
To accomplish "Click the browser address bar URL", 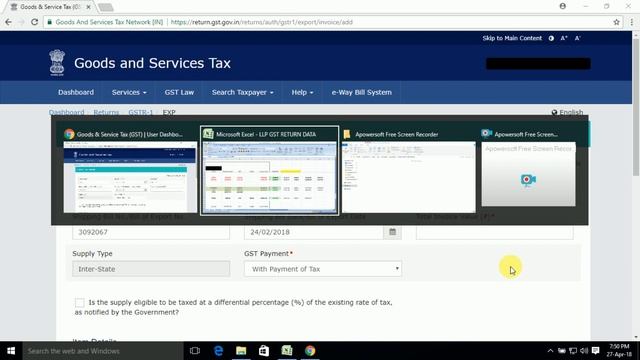I will pos(261,22).
